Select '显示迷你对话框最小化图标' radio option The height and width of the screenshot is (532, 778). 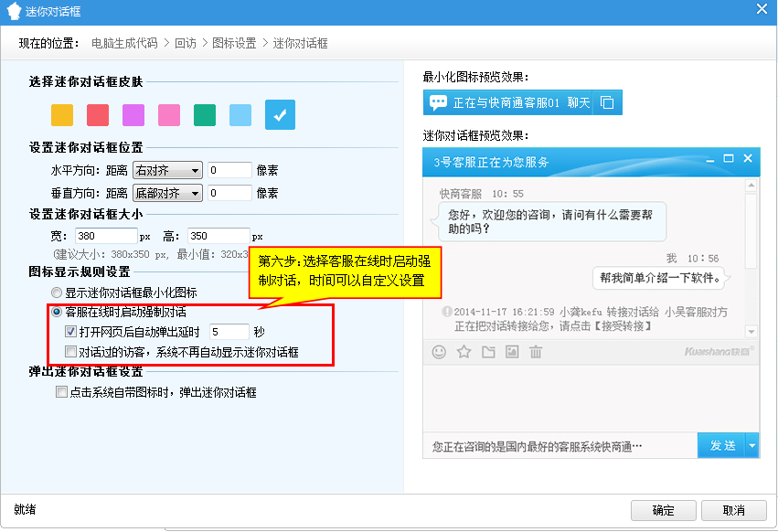click(x=58, y=293)
